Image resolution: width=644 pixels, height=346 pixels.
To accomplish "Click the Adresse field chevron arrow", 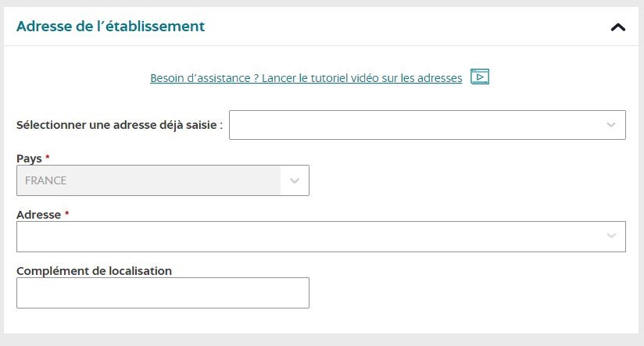I will (610, 237).
